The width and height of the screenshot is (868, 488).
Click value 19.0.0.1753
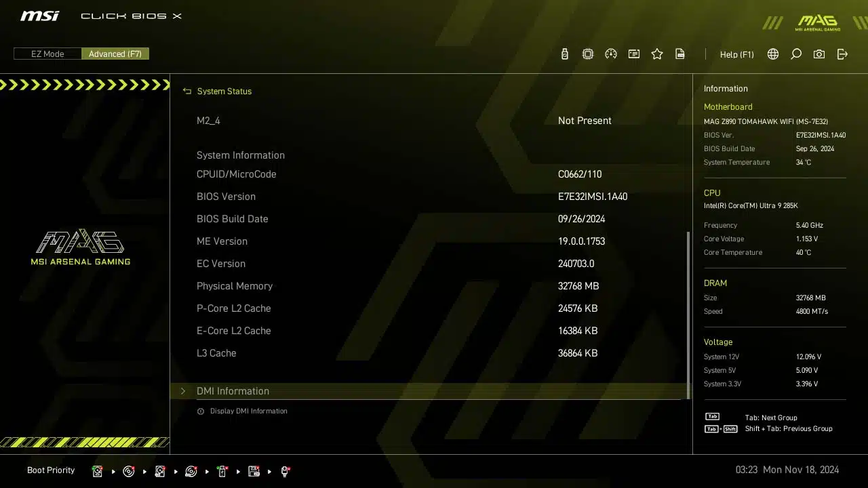click(582, 241)
